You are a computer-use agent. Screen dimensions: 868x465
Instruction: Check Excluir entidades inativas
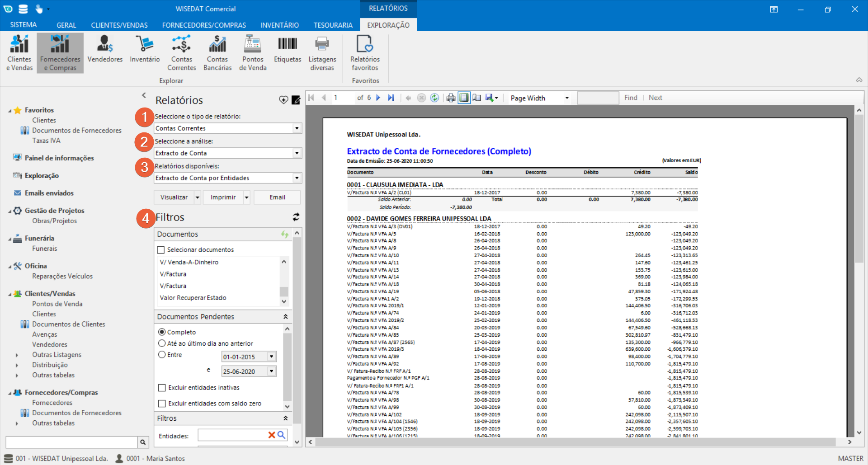(162, 388)
